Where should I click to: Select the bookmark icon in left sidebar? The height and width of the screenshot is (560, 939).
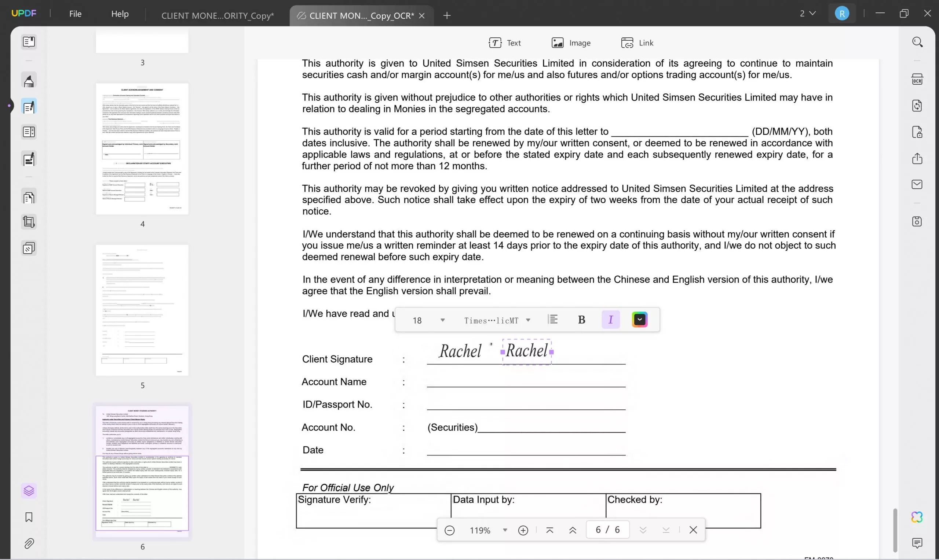[x=29, y=517]
